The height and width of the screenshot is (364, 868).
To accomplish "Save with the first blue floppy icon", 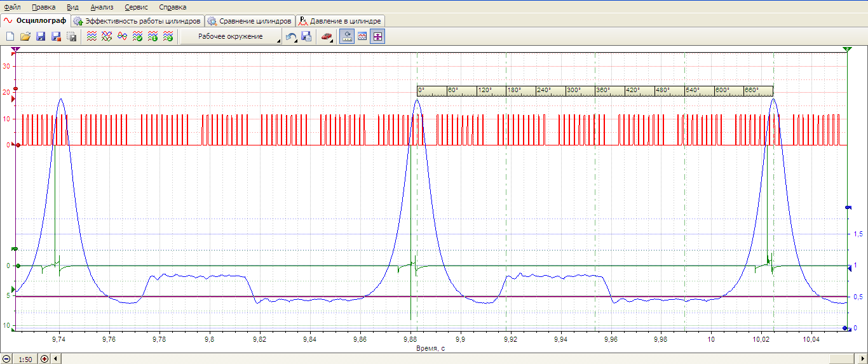I will coord(41,37).
